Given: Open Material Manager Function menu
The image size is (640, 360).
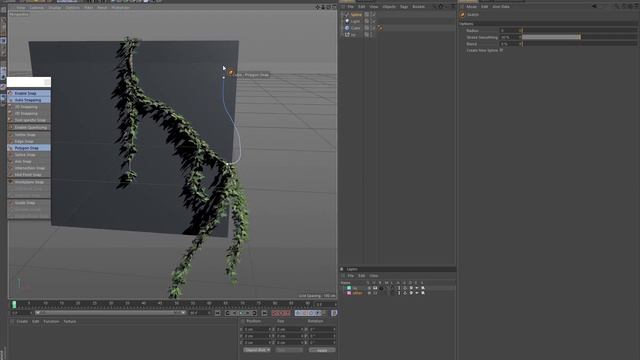Looking at the screenshot, I should coord(51,322).
